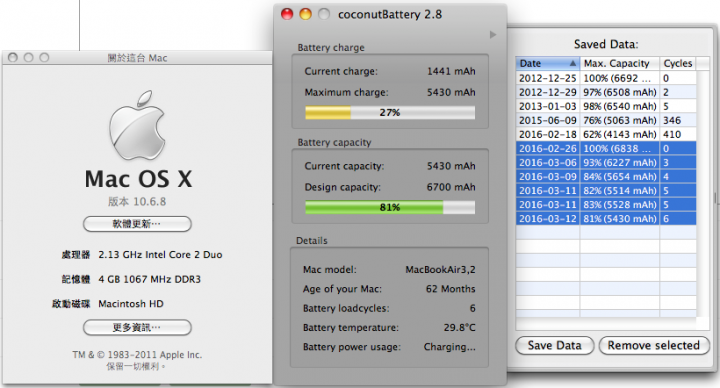
Task: Select the 2012-12-25 saved data row
Action: coord(606,78)
